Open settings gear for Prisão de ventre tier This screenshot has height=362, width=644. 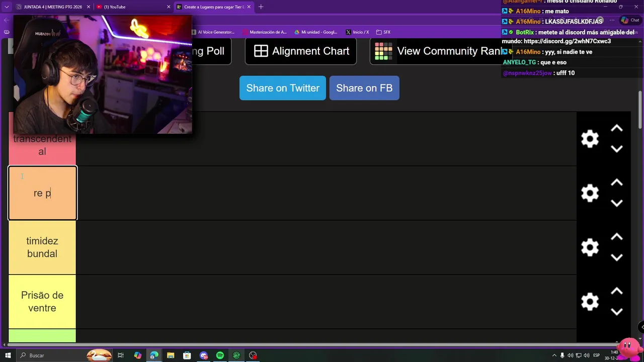click(x=590, y=302)
